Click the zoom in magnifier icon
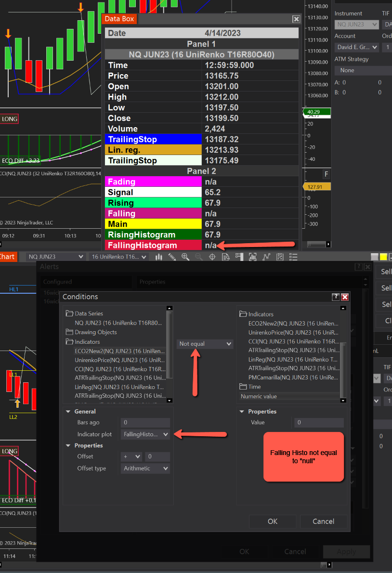The width and height of the screenshot is (392, 573). click(185, 257)
